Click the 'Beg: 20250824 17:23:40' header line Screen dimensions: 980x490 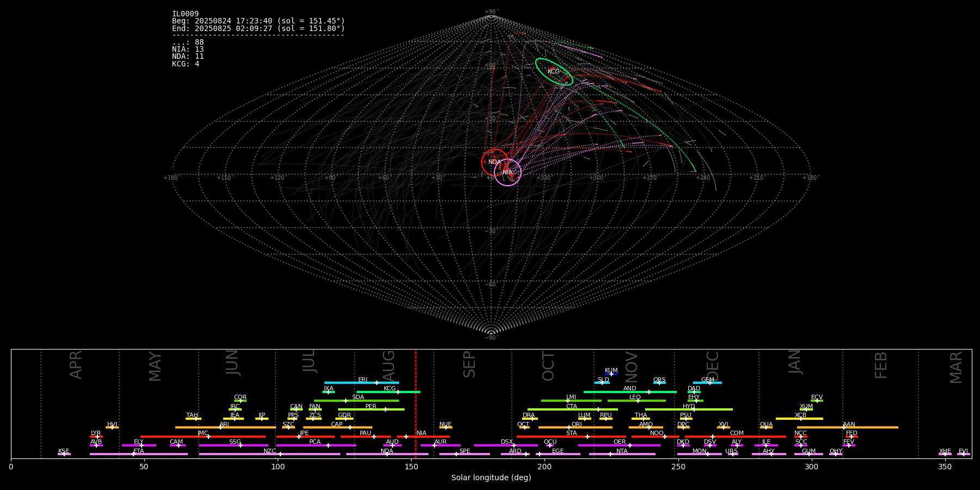(258, 21)
